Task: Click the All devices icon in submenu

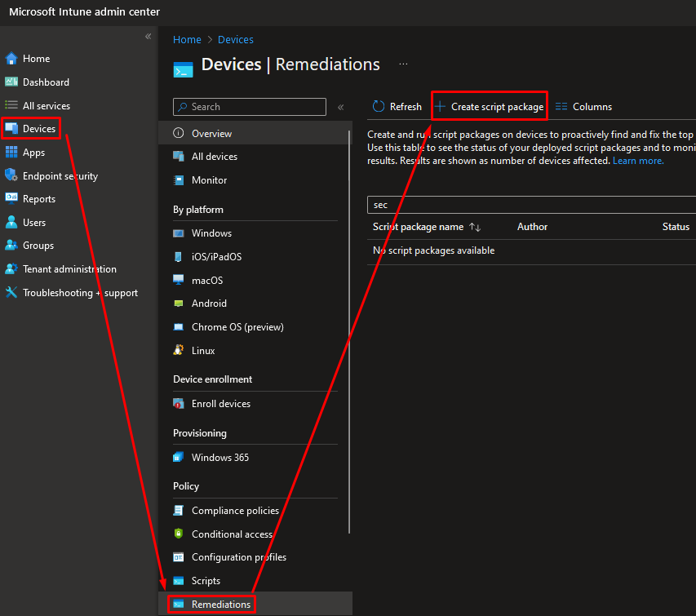Action: pyautogui.click(x=179, y=156)
